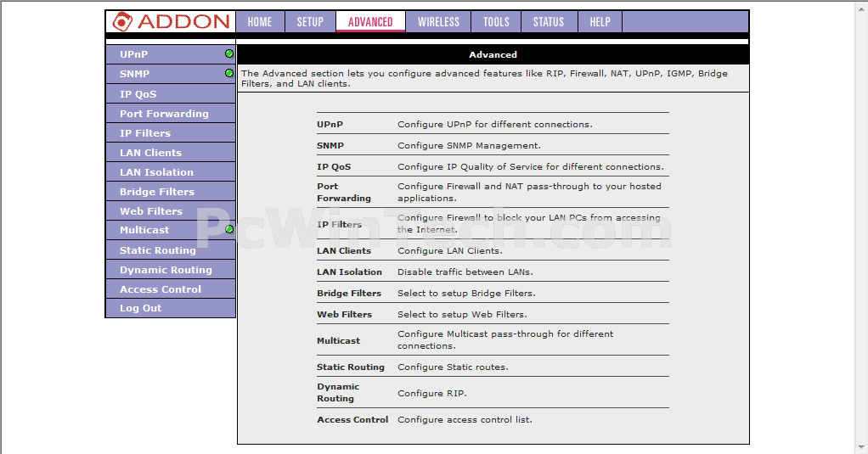Click the IP Filters table link
This screenshot has height=454, width=868.
pos(340,224)
